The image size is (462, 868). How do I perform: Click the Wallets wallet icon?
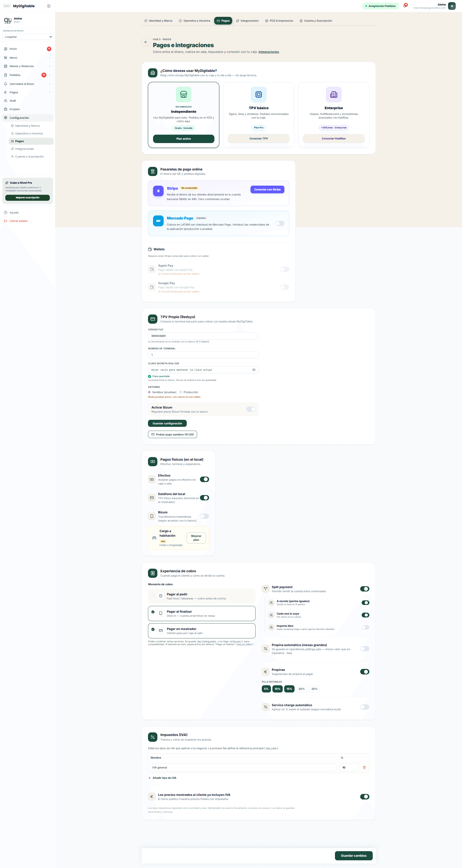coord(150,249)
